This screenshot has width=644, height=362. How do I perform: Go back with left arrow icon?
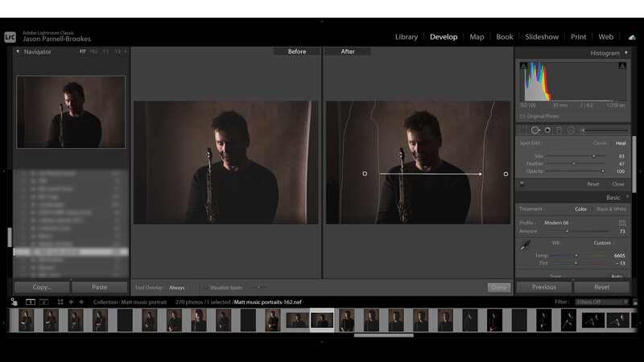71,302
